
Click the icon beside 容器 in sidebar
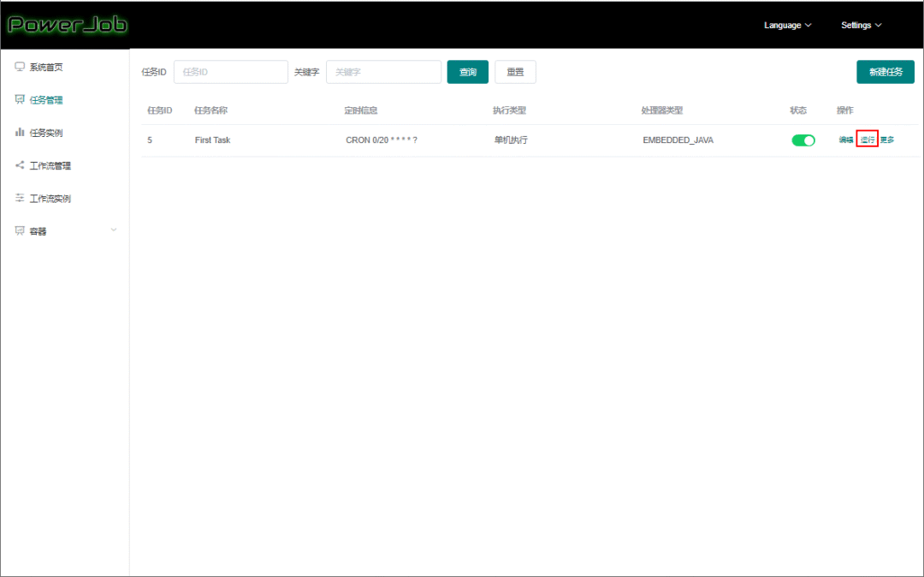[x=20, y=230]
